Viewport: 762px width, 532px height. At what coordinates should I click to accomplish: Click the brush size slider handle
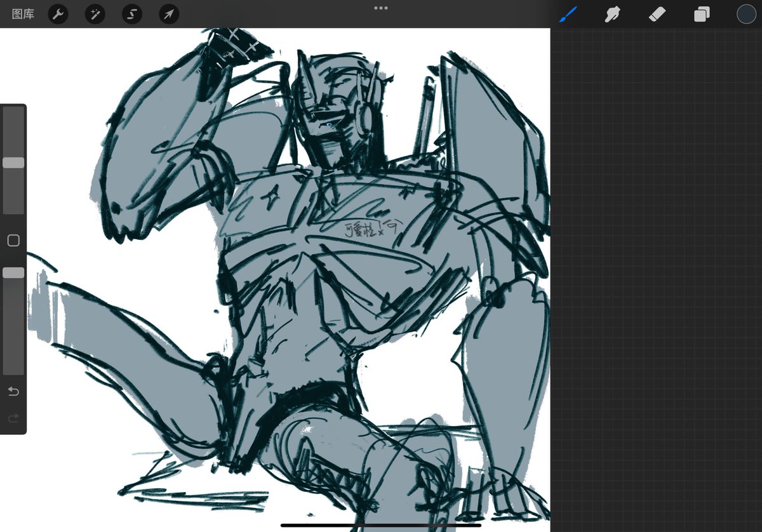pos(13,163)
